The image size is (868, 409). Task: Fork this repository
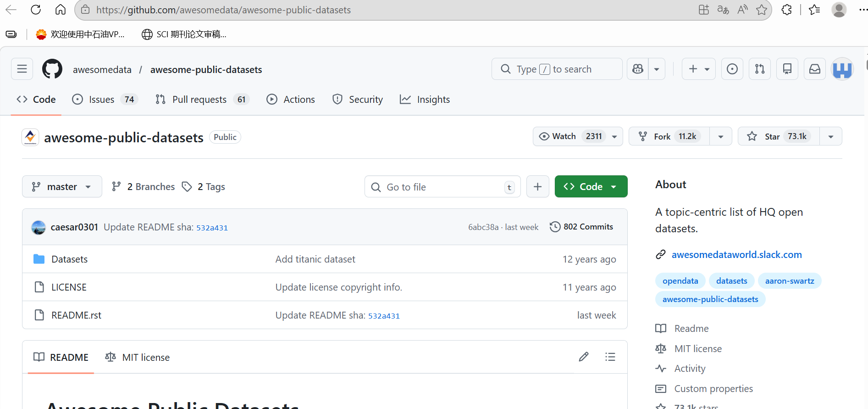point(669,136)
